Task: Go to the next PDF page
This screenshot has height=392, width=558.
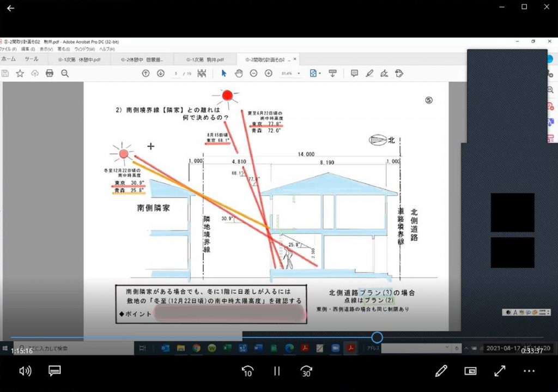Action: [161, 74]
